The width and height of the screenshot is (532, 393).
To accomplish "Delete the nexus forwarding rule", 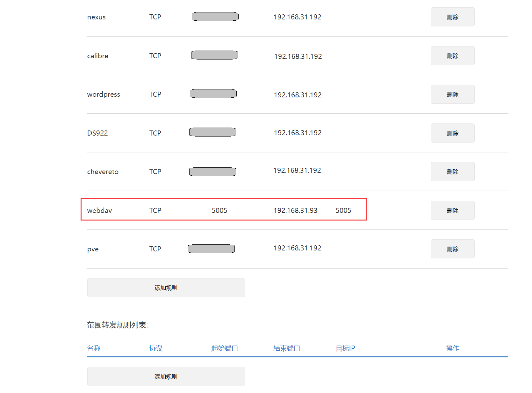I will 452,17.
